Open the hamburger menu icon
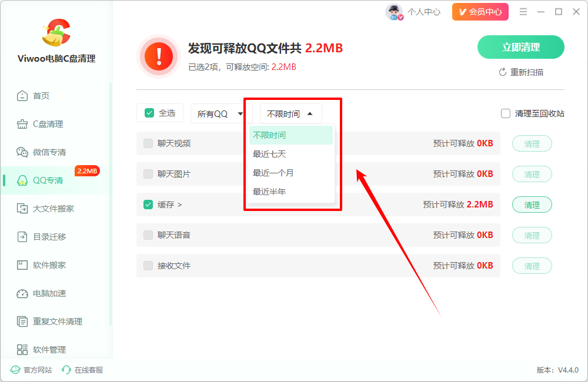This screenshot has height=382, width=588. [x=523, y=12]
